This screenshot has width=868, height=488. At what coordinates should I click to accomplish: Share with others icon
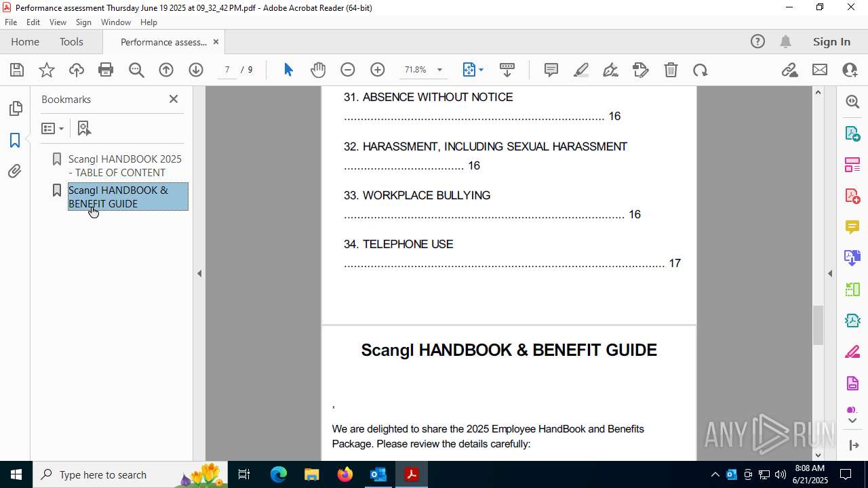(850, 70)
